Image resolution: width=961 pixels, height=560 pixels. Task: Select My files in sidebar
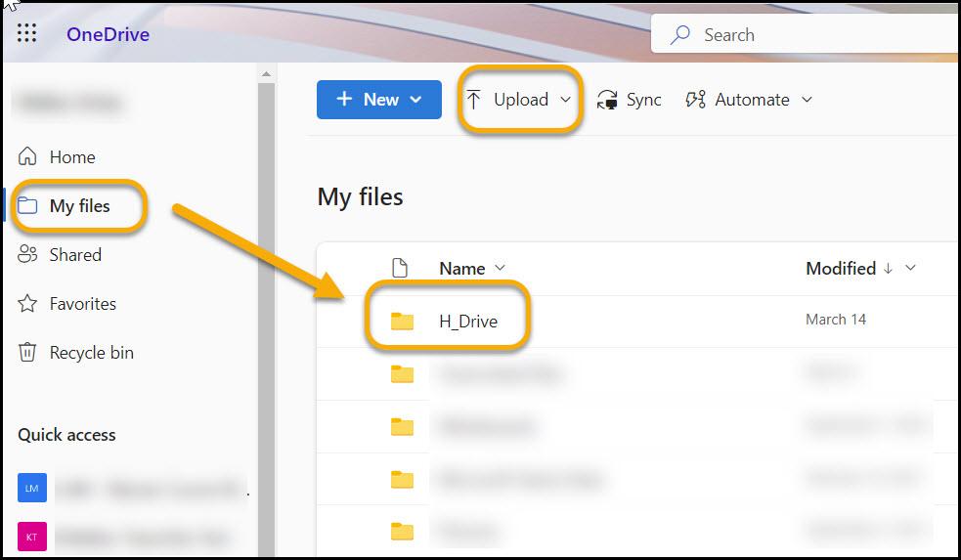coord(79,206)
